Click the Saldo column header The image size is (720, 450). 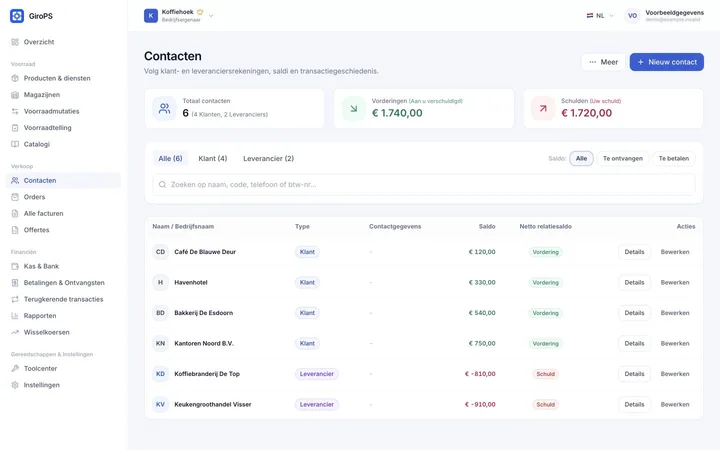[487, 227]
